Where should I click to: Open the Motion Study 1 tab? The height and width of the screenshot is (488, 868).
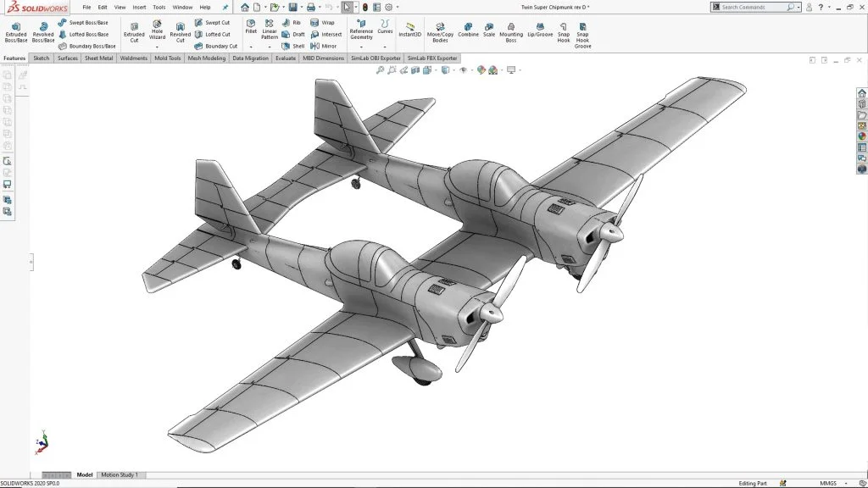point(120,474)
